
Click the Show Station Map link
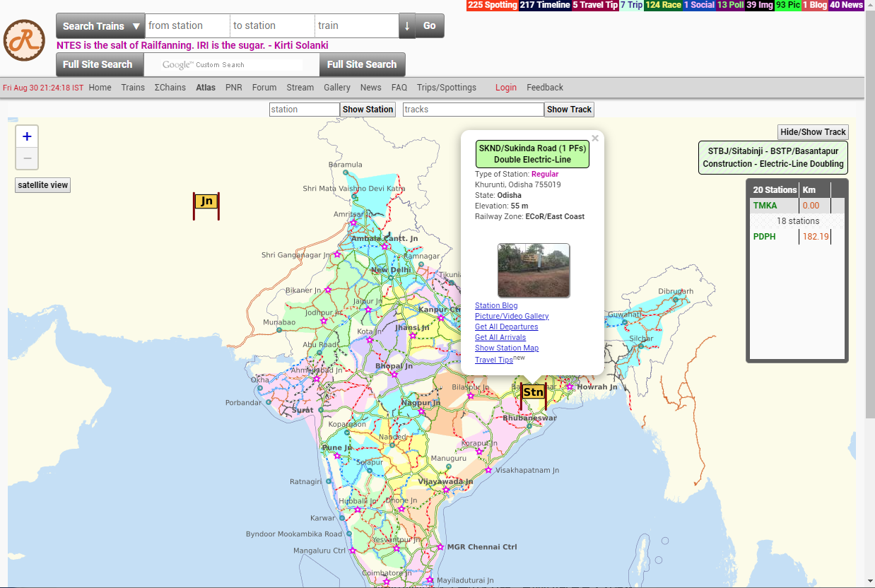[x=506, y=348]
